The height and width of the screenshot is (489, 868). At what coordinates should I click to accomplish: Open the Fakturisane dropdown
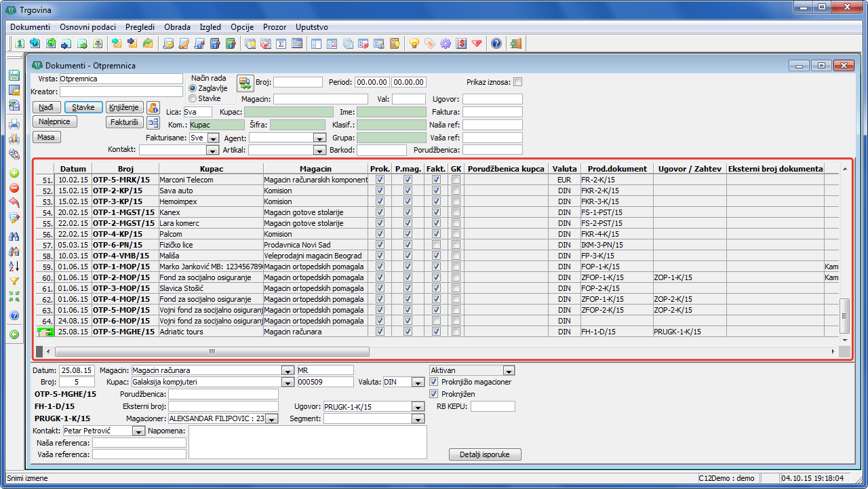tap(213, 138)
